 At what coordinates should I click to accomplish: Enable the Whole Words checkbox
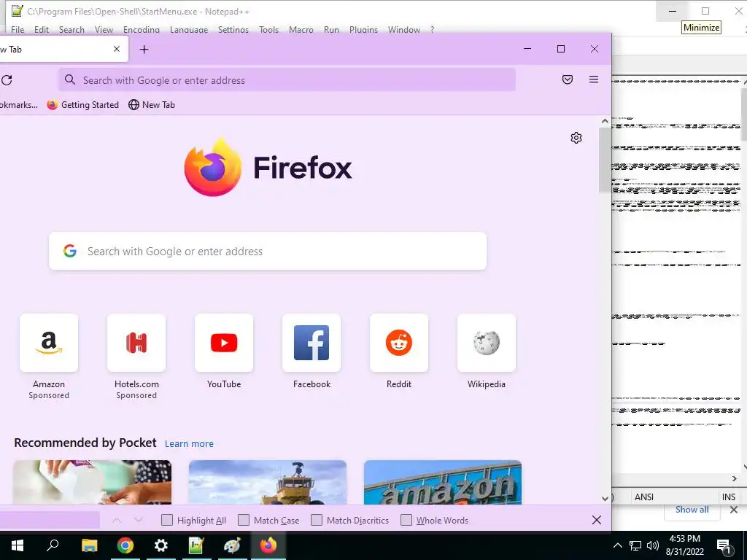[406, 520]
